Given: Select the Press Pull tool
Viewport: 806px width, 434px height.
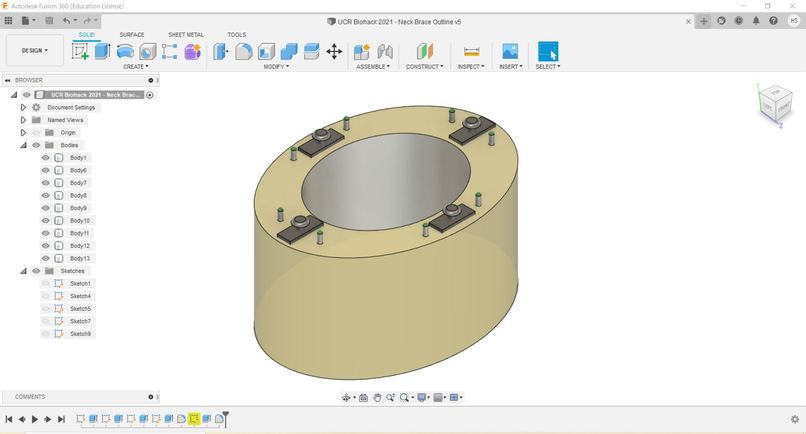Looking at the screenshot, I should click(221, 51).
